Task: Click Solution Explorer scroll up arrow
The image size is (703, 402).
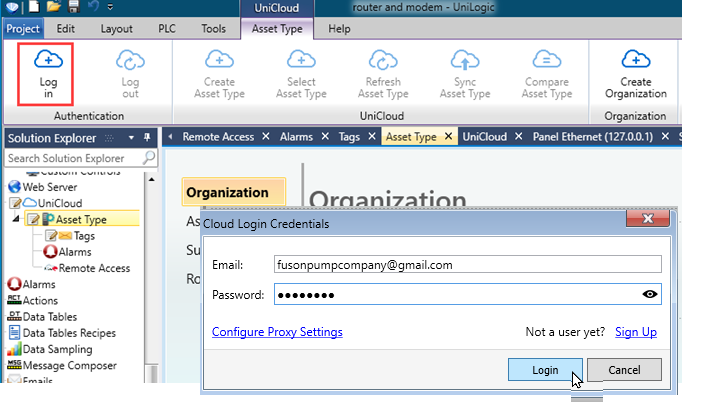Action: [152, 180]
